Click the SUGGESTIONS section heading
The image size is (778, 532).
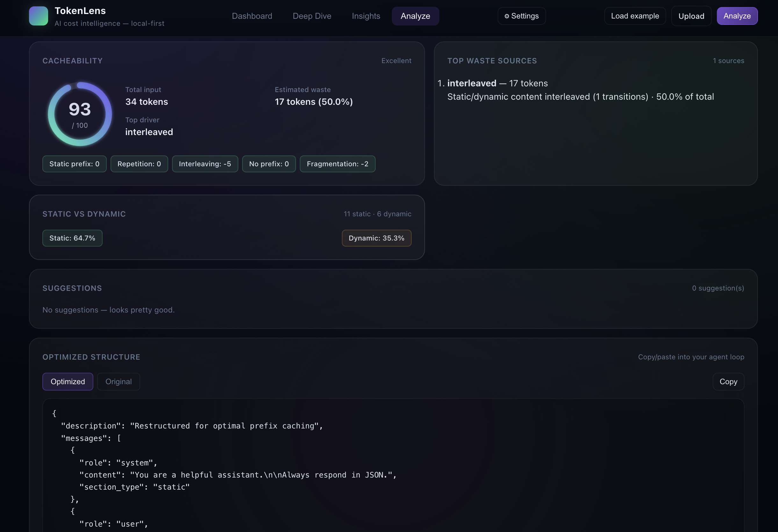point(72,288)
